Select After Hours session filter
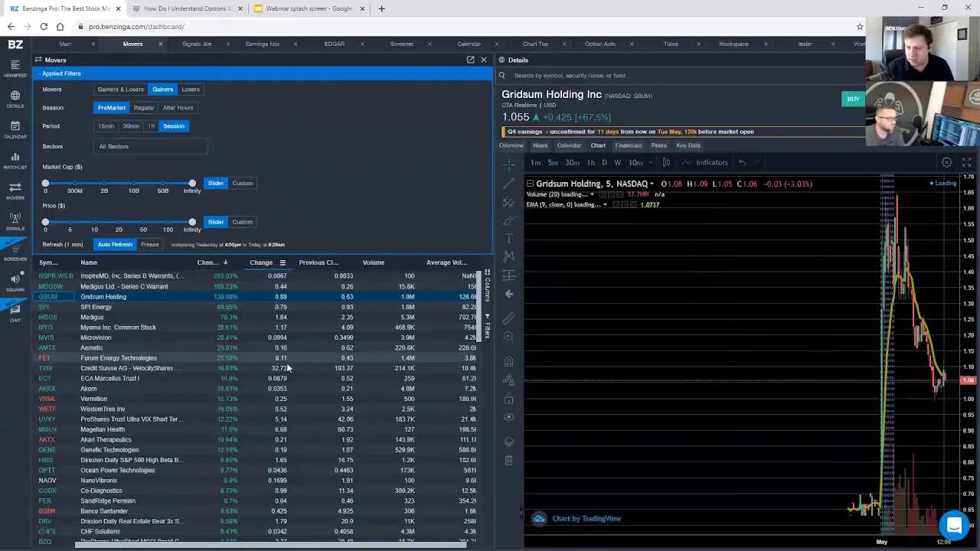This screenshot has height=551, width=980. coord(178,108)
